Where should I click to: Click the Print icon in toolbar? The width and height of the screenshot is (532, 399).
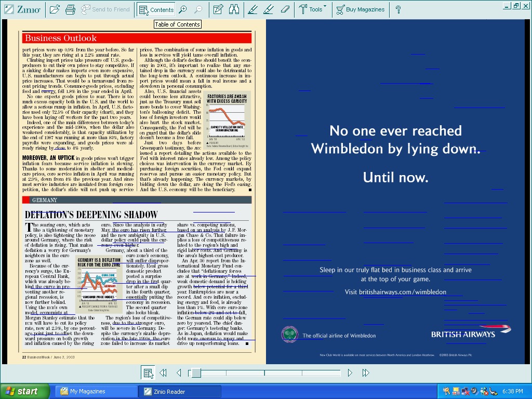(x=71, y=9)
